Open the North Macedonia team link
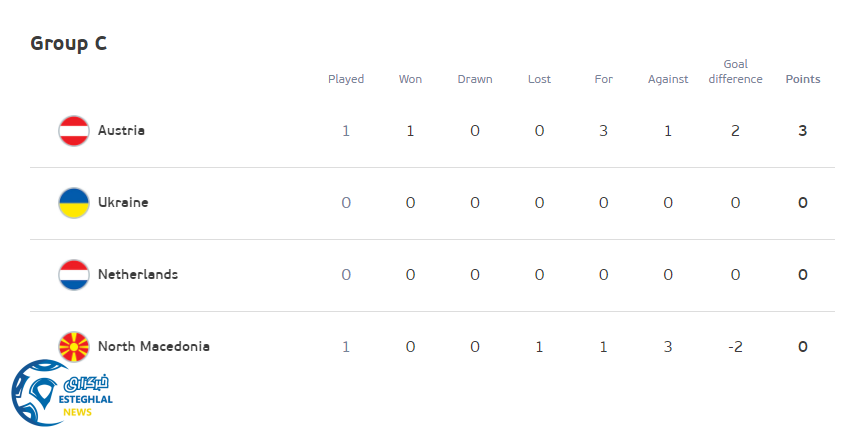Image resolution: width=865 pixels, height=445 pixels. point(153,347)
